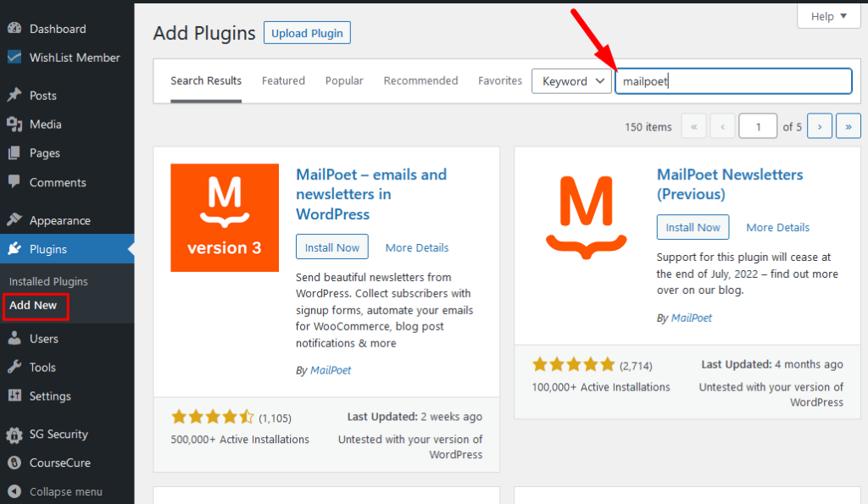Click the Media icon in sidebar
This screenshot has height=504, width=868.
pos(14,124)
